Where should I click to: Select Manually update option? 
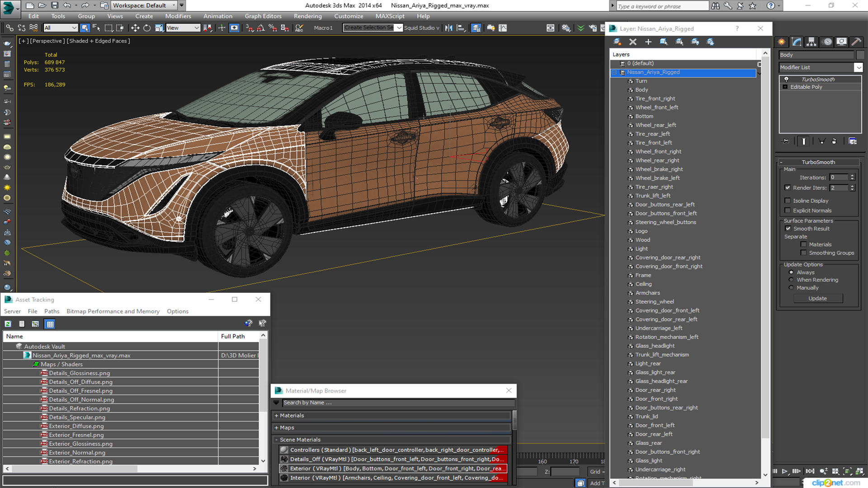coord(791,287)
